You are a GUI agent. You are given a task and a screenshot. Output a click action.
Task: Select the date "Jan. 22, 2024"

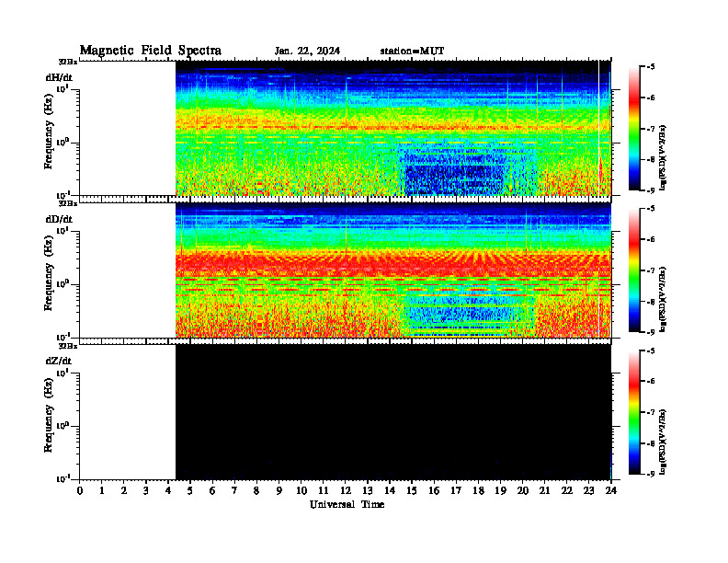(x=307, y=52)
